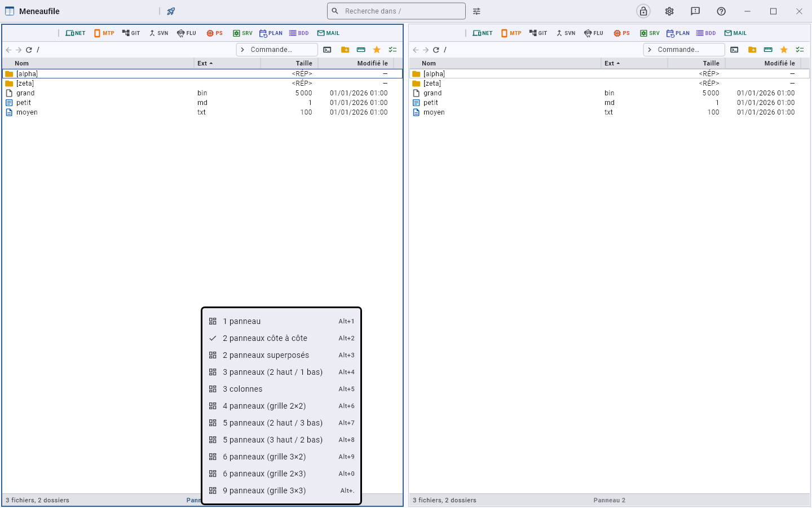Click the 'Panneau 2' status bar label
The image size is (812, 508).
[x=610, y=500]
